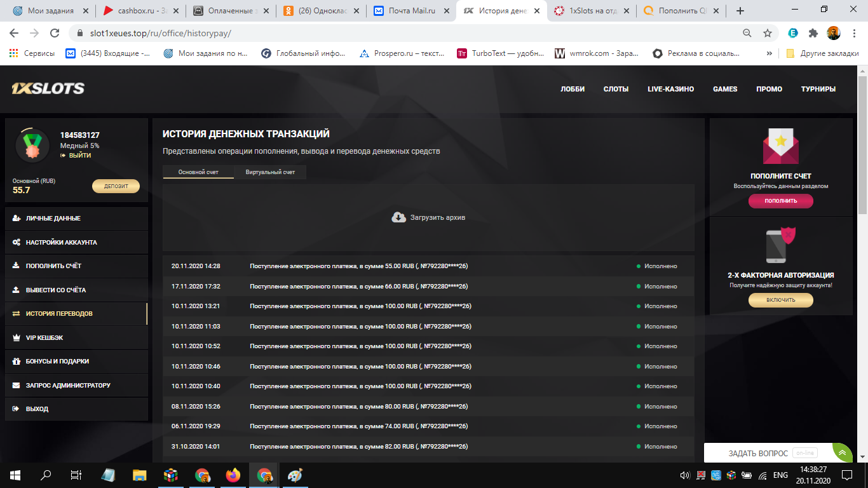The height and width of the screenshot is (488, 868).
Task: Open ЗАПРОС АДМИНИСТРАТОРУ in the sidebar
Action: 76,385
